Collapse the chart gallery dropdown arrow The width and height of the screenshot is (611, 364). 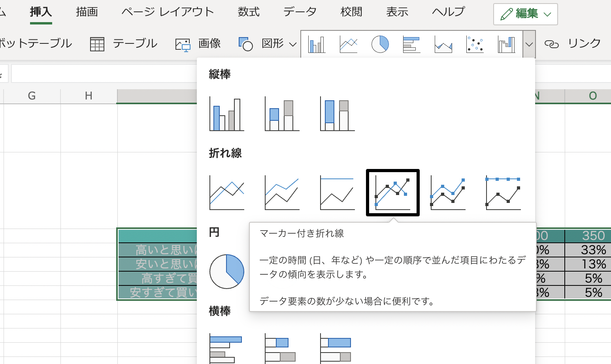click(529, 44)
